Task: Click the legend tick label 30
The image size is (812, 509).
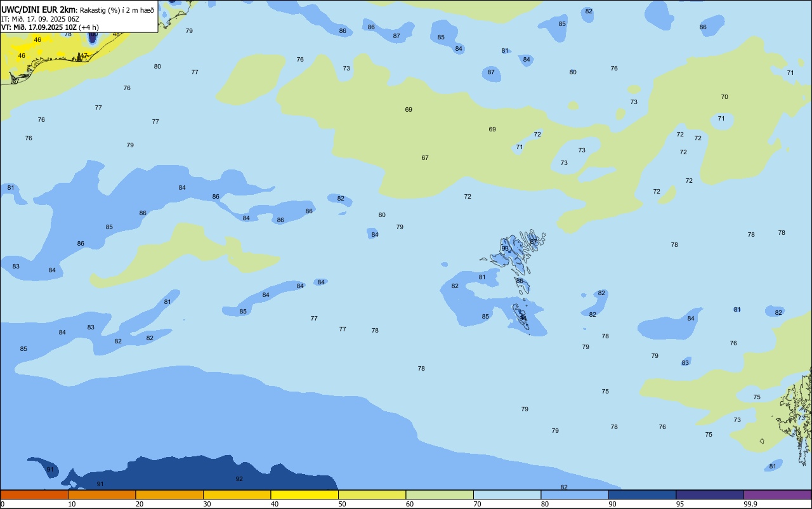Action: pos(207,504)
